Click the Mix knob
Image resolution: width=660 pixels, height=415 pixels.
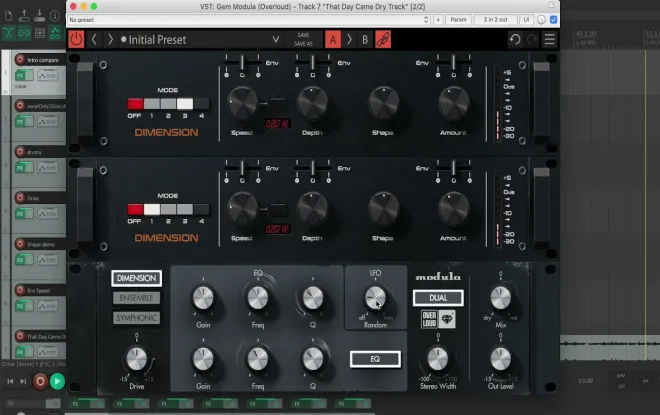tap(500, 298)
